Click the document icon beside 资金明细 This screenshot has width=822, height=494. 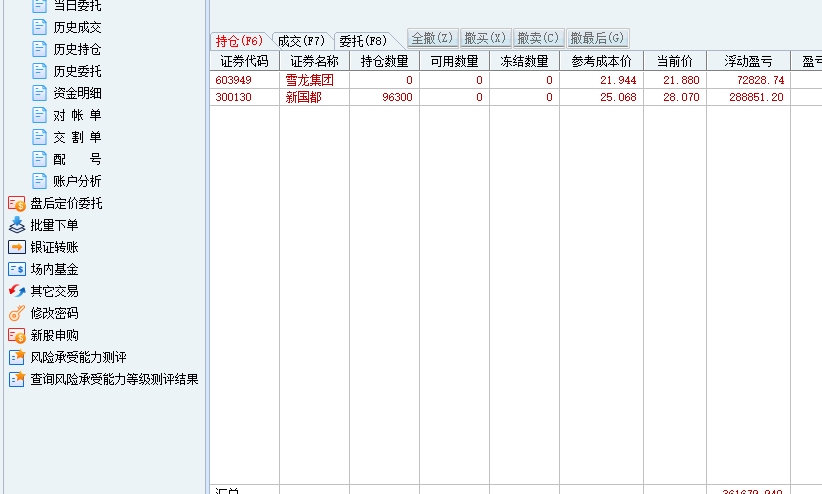click(x=39, y=93)
